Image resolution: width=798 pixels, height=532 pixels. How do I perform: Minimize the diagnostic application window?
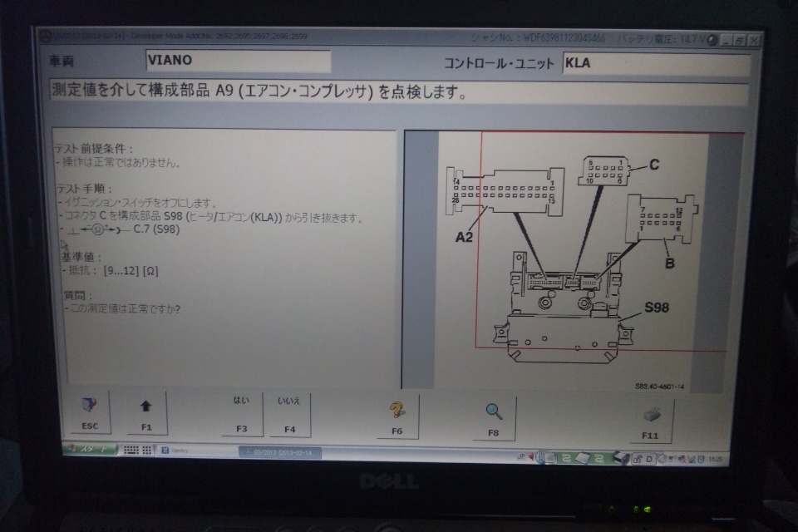click(x=726, y=39)
